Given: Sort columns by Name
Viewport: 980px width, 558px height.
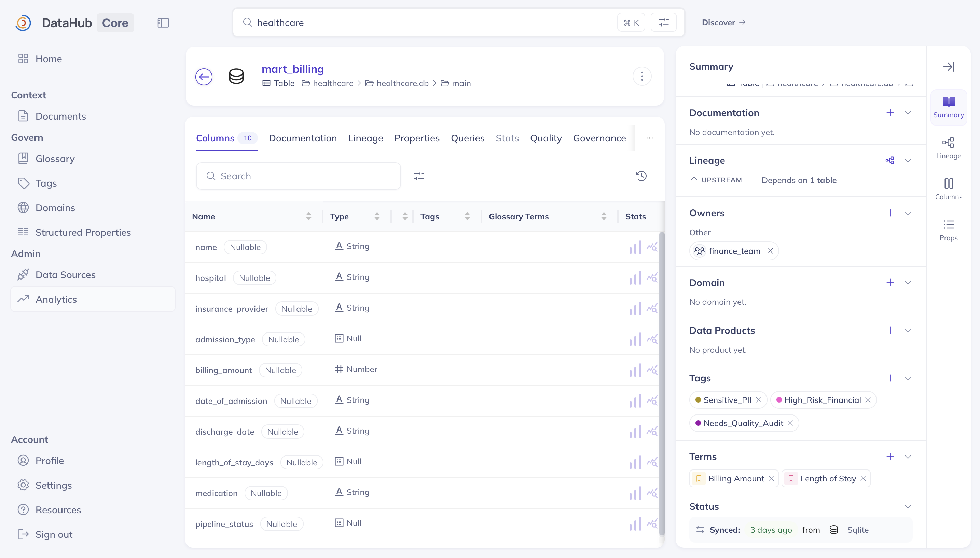Looking at the screenshot, I should (308, 217).
